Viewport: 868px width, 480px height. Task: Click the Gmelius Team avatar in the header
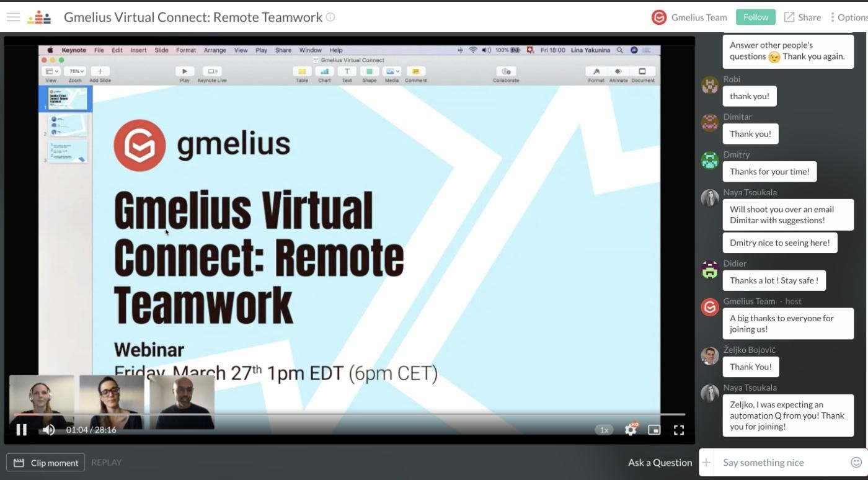click(658, 17)
